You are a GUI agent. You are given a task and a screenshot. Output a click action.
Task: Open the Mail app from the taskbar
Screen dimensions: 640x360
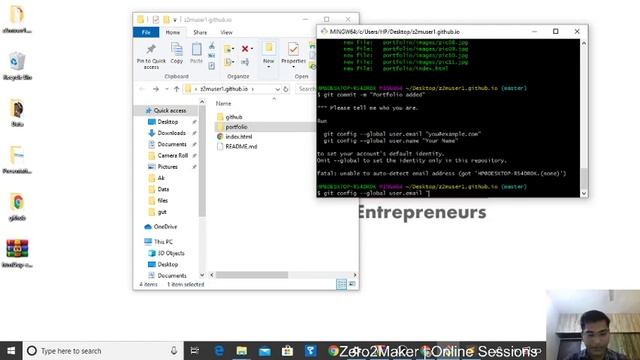tap(264, 351)
